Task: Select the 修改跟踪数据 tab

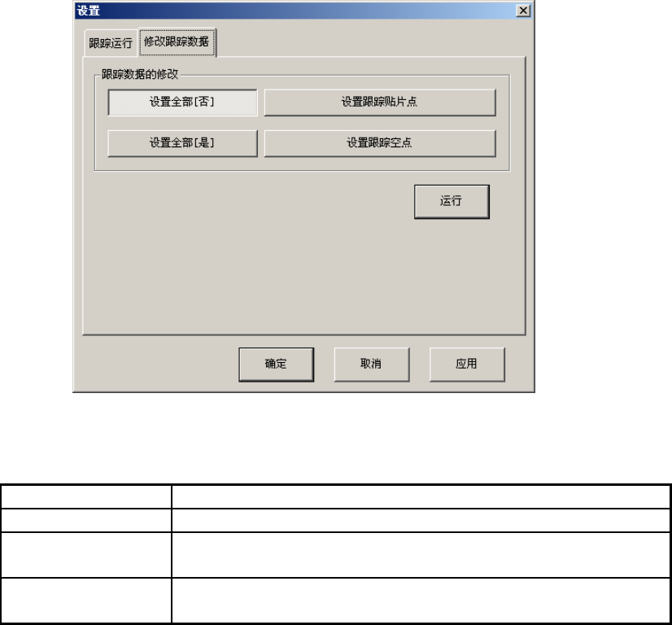Action: click(x=177, y=42)
